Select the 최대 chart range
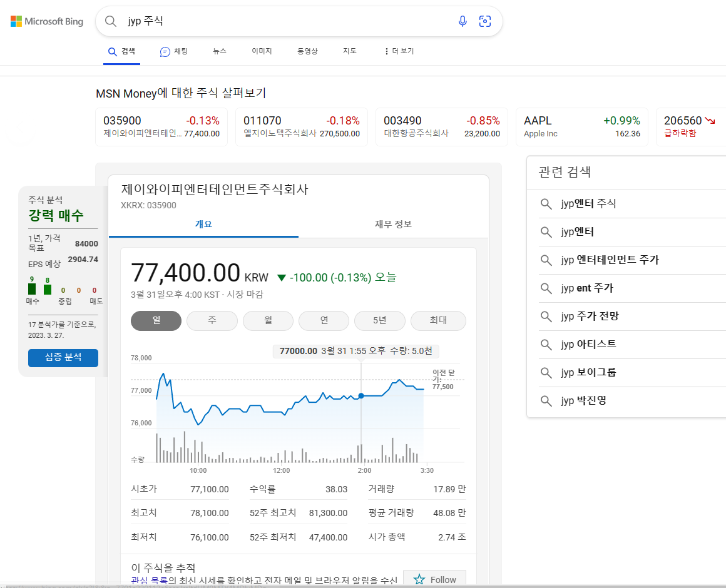Image resolution: width=726 pixels, height=588 pixels. coord(438,321)
